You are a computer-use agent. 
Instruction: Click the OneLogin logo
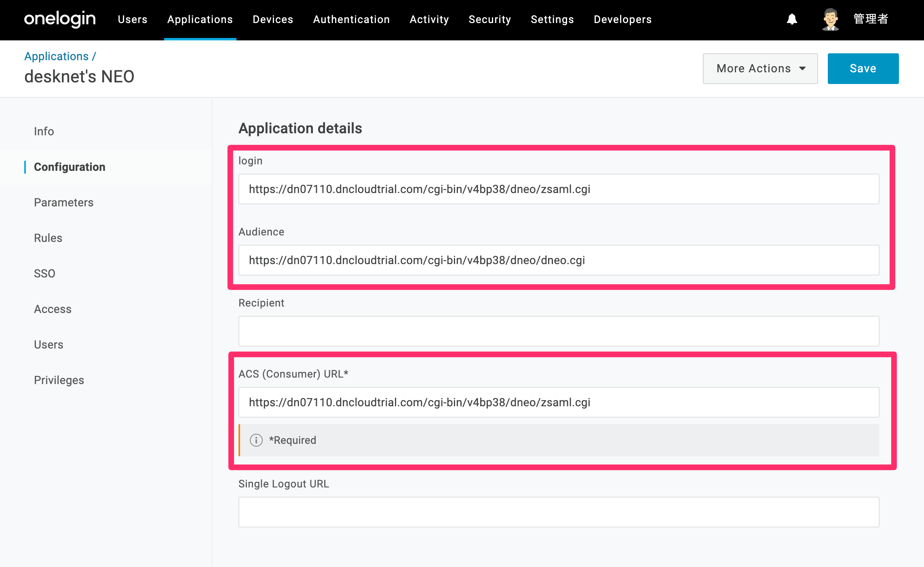coord(60,19)
